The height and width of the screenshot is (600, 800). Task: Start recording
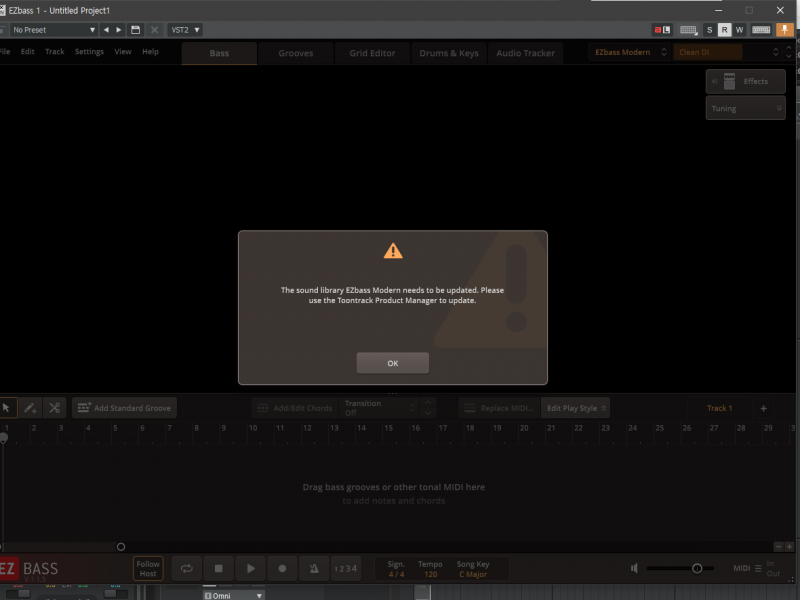point(282,568)
